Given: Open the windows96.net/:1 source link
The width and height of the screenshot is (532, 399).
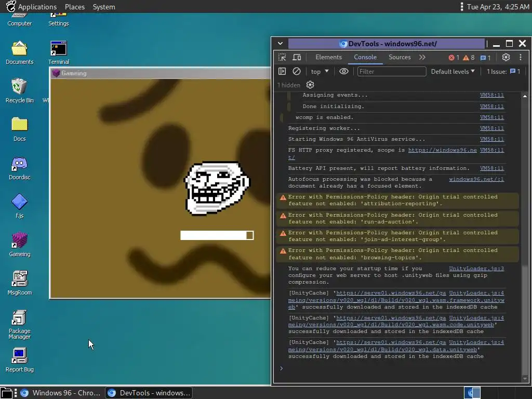Looking at the screenshot, I should click(x=476, y=179).
